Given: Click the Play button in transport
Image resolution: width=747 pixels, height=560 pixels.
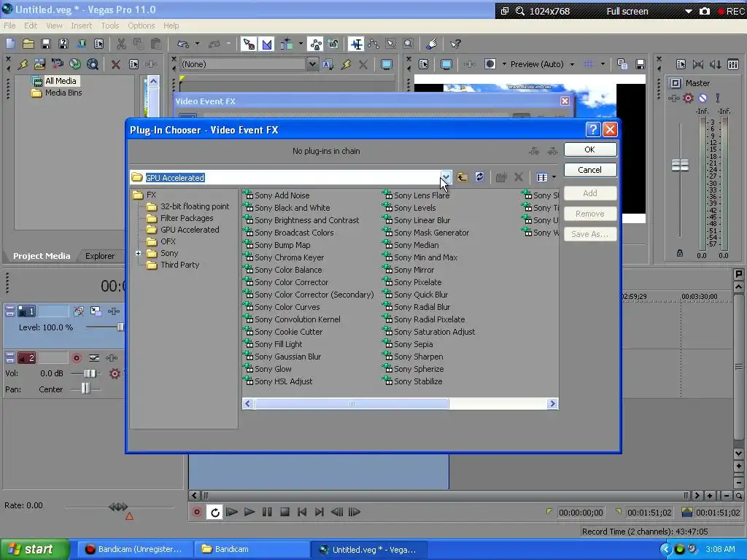Looking at the screenshot, I should point(249,513).
